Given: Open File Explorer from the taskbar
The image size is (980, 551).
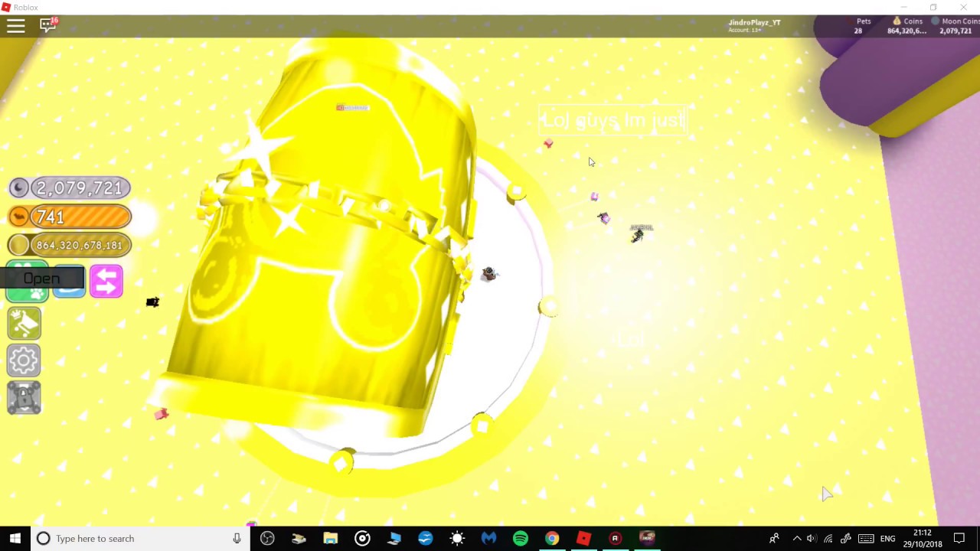Looking at the screenshot, I should click(x=330, y=538).
